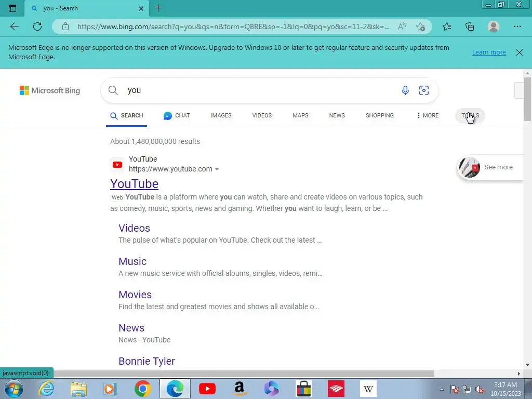The height and width of the screenshot is (399, 532).
Task: Launch Internet Explorer from the taskbar
Action: pyautogui.click(x=46, y=389)
